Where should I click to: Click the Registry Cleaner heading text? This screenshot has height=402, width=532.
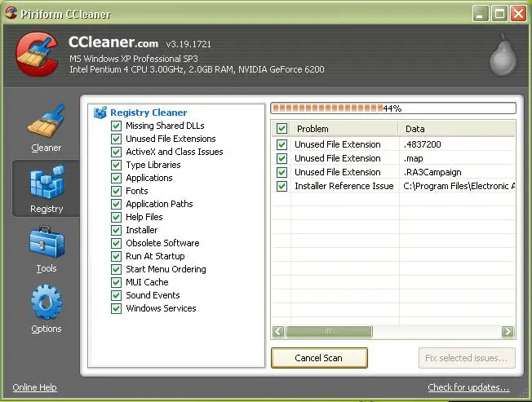click(149, 113)
